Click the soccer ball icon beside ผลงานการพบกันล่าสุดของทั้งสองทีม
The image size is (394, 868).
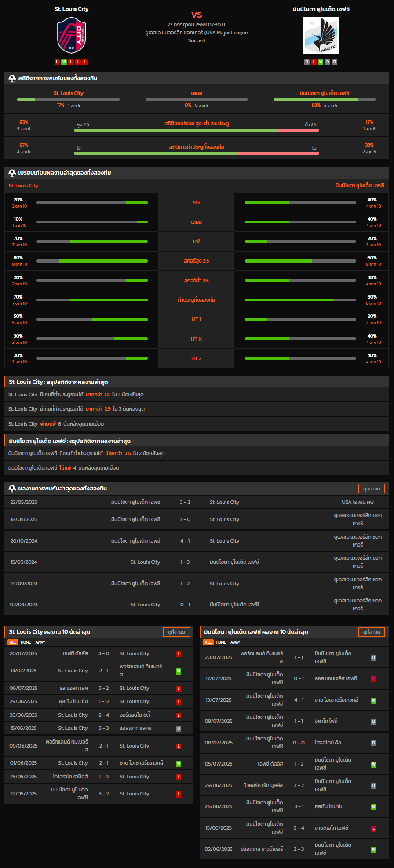(x=12, y=489)
